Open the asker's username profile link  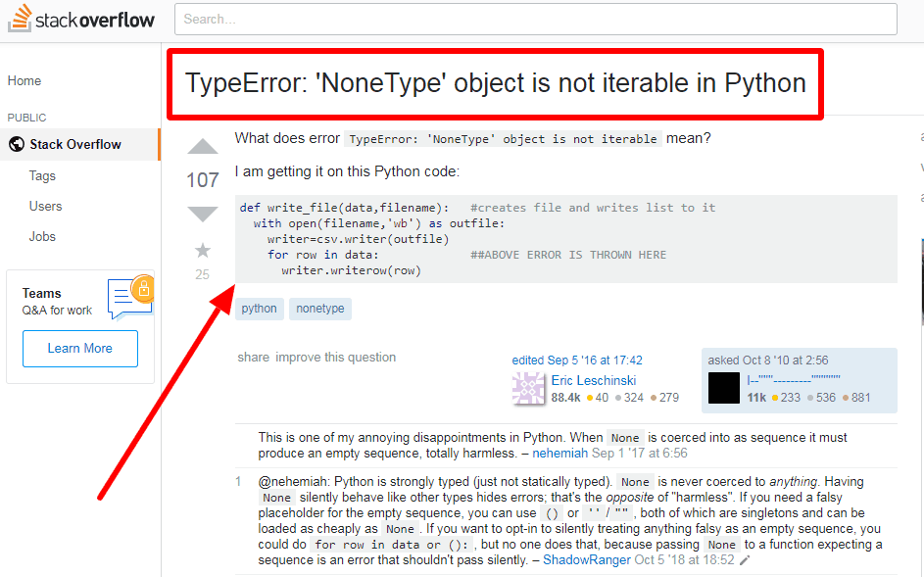793,380
